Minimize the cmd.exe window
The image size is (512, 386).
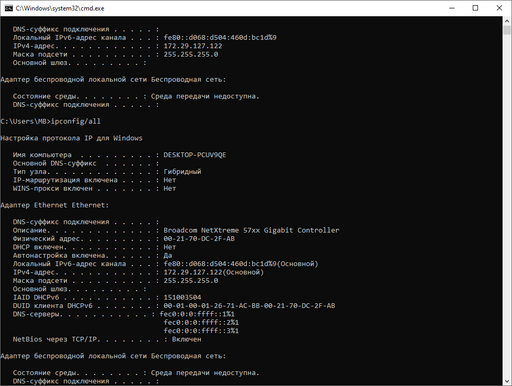pos(452,8)
